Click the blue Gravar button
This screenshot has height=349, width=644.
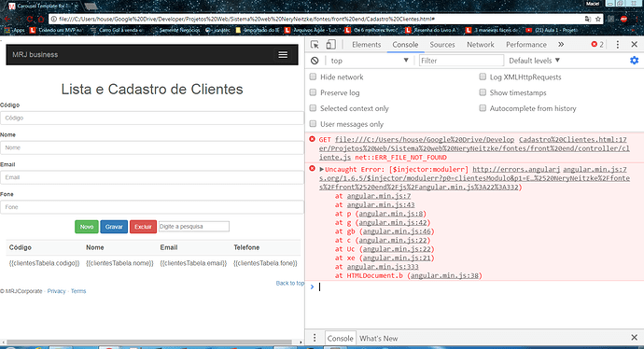point(114,227)
